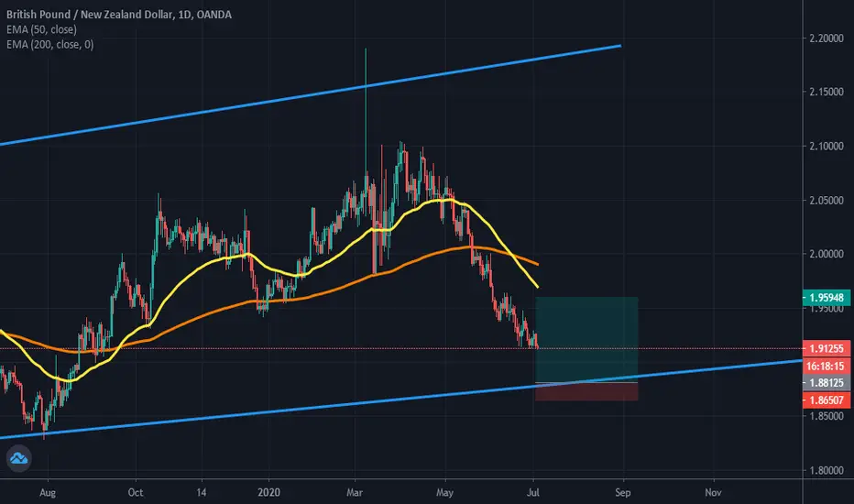854x504 pixels.
Task: Select the lower blue channel trendline
Action: (x=400, y=399)
